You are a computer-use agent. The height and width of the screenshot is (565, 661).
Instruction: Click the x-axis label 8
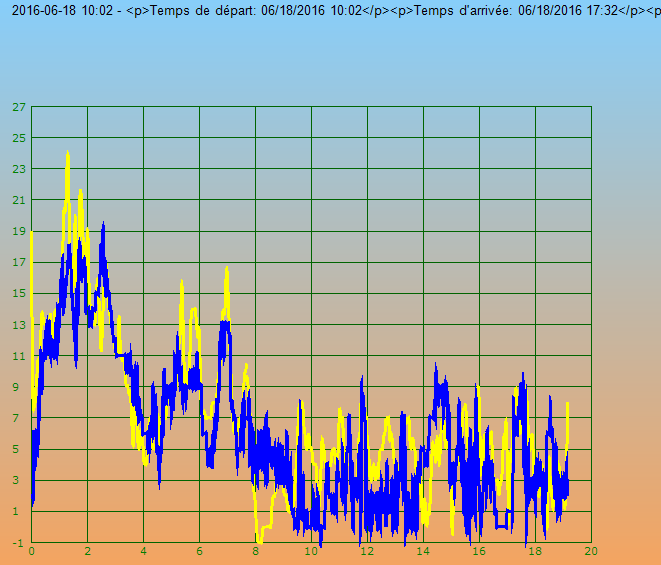pyautogui.click(x=256, y=552)
